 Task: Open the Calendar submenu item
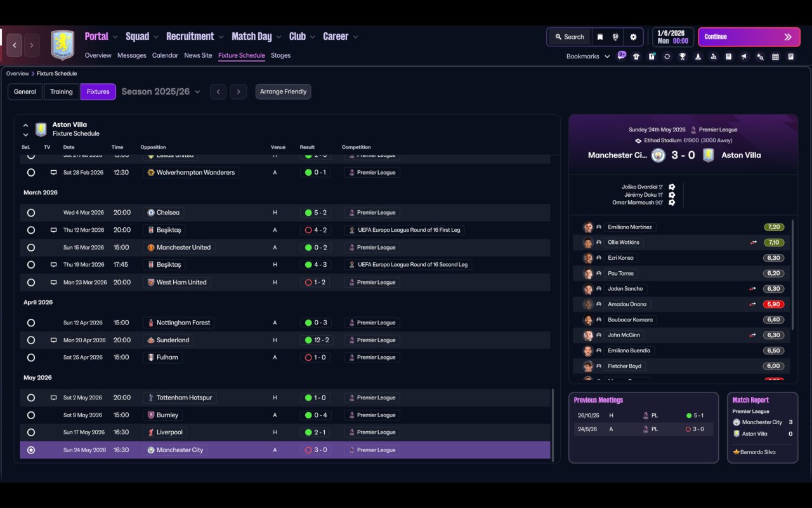(165, 55)
